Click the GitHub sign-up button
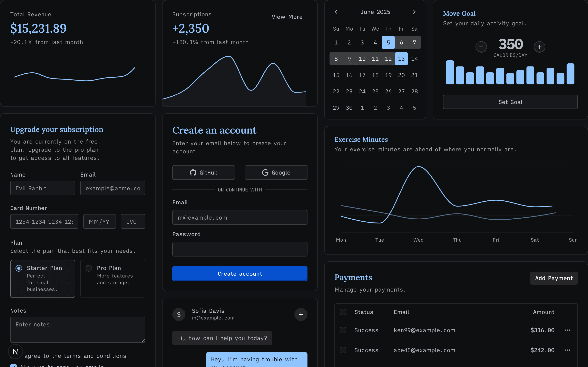588x367 pixels. click(203, 172)
